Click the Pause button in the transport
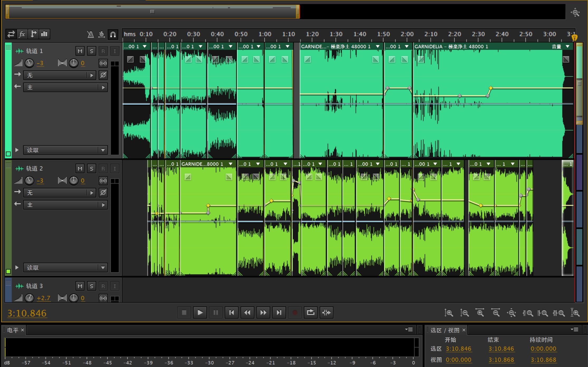The height and width of the screenshot is (367, 588). coord(216,313)
